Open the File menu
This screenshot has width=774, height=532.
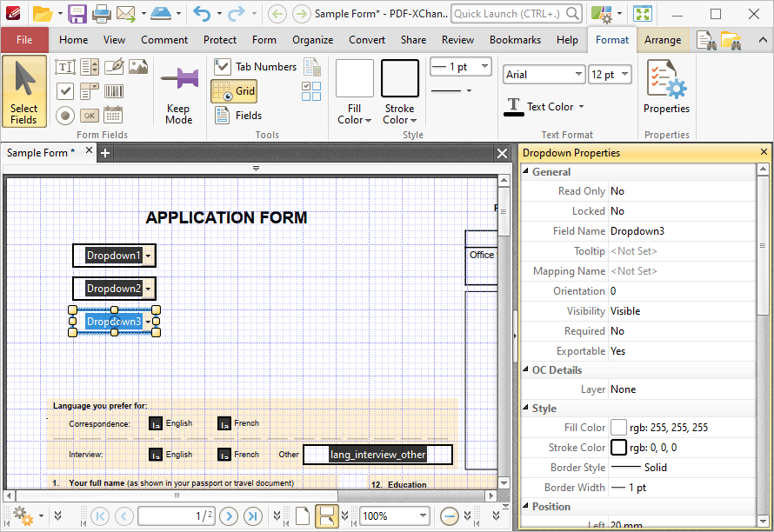(x=24, y=40)
